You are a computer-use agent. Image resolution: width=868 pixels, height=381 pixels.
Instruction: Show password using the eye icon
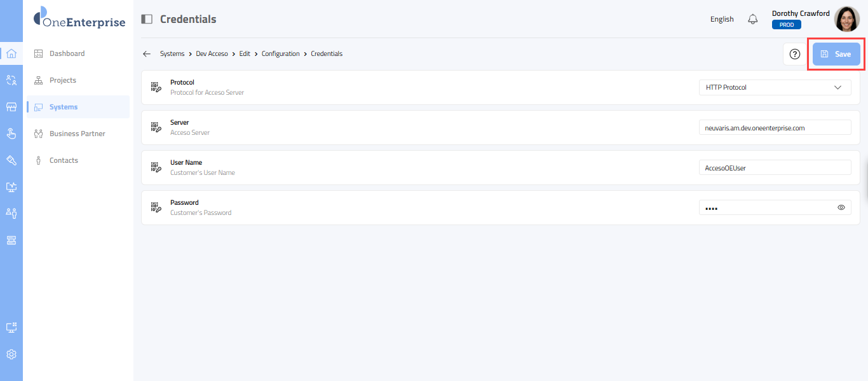[841, 207]
